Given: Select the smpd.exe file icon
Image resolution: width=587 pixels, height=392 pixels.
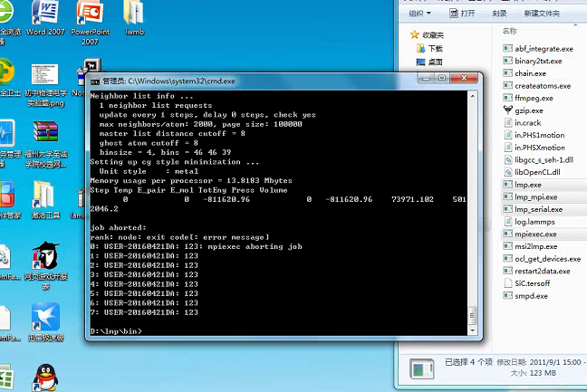Looking at the screenshot, I should (507, 295).
